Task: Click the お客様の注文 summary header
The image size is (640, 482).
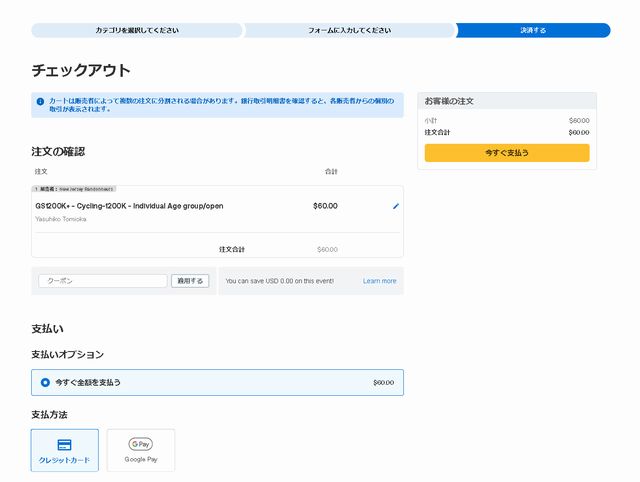Action: coord(449,102)
